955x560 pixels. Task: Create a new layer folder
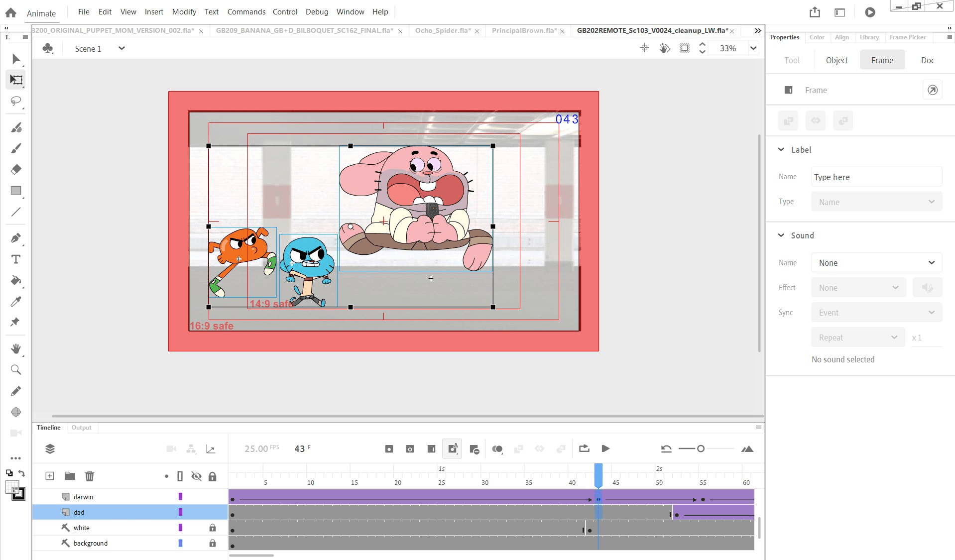[x=70, y=476]
